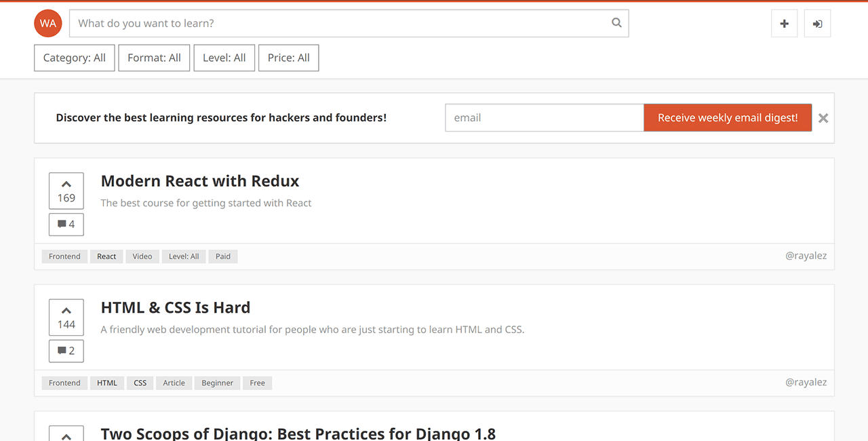Click the email input field
The height and width of the screenshot is (441, 868).
(545, 117)
